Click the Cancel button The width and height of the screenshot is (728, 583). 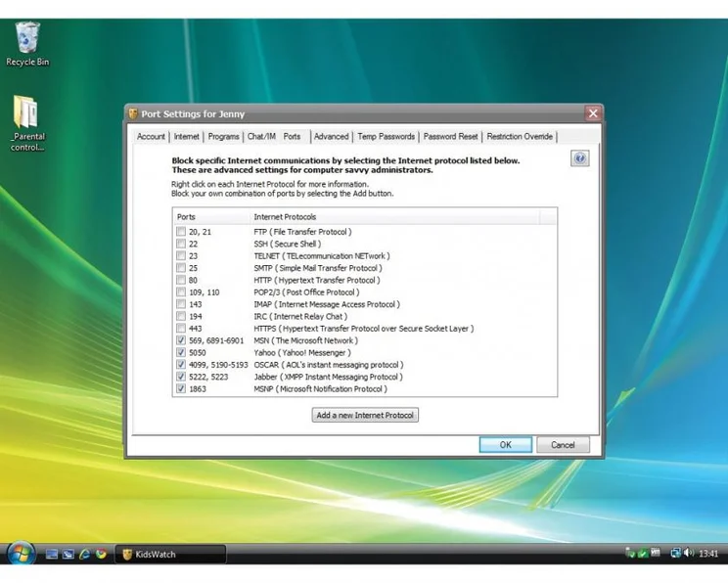[563, 445]
